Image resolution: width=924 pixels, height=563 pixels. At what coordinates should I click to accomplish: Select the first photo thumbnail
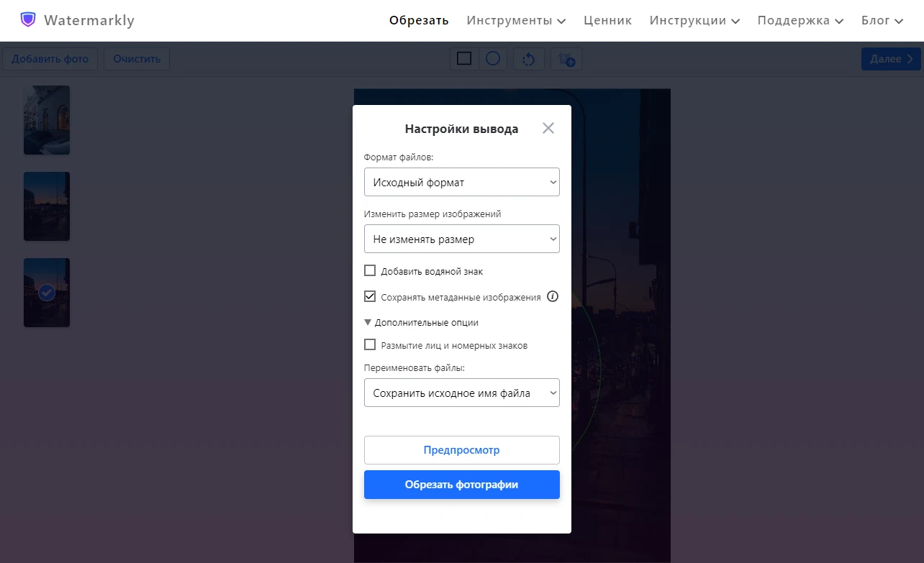[x=47, y=120]
